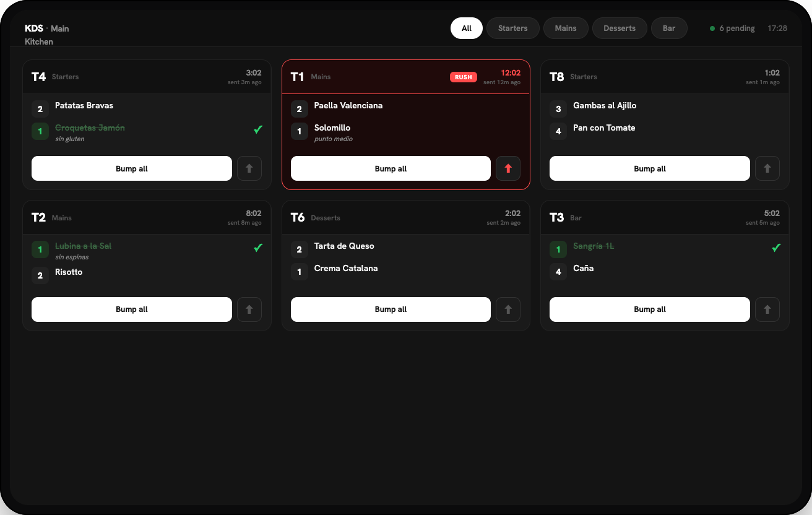Click the up-arrow priority icon on T4 ticket
The image size is (812, 515).
pos(249,168)
